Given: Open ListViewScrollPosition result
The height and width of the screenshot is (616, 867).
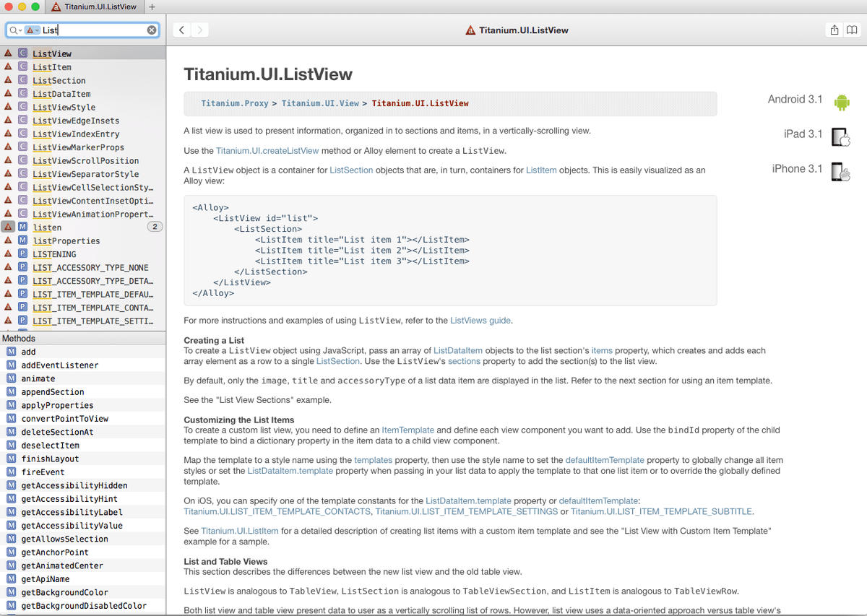Looking at the screenshot, I should click(83, 160).
